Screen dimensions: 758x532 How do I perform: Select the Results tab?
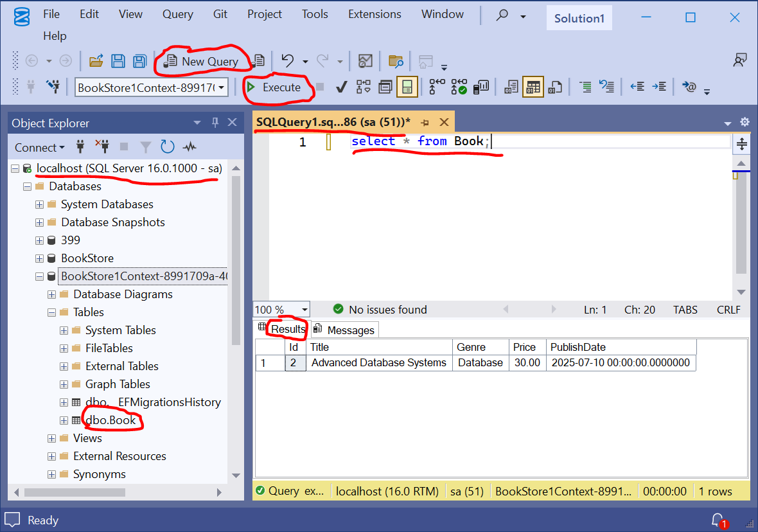283,329
